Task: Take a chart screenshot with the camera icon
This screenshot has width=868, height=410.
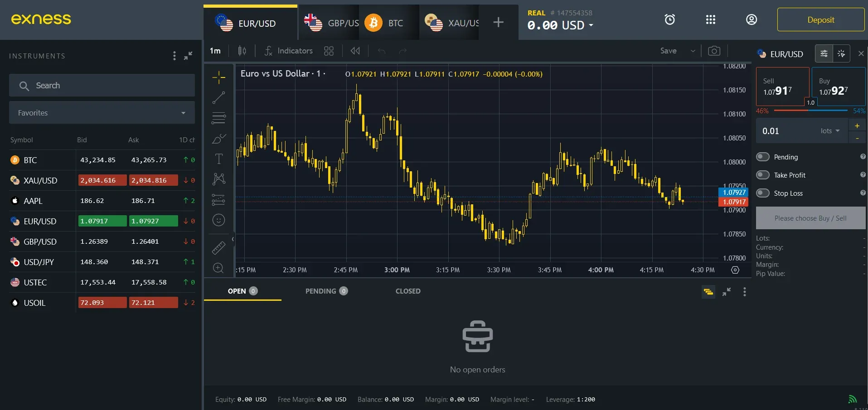Action: (x=714, y=51)
